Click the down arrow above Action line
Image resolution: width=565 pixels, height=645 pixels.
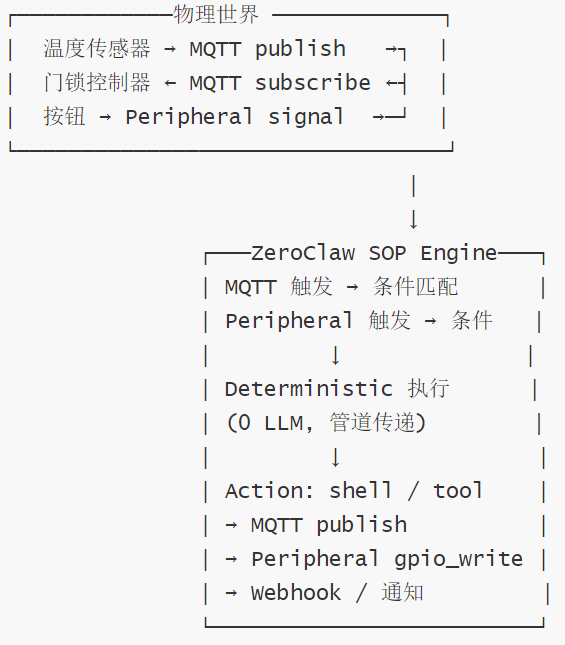(x=335, y=457)
